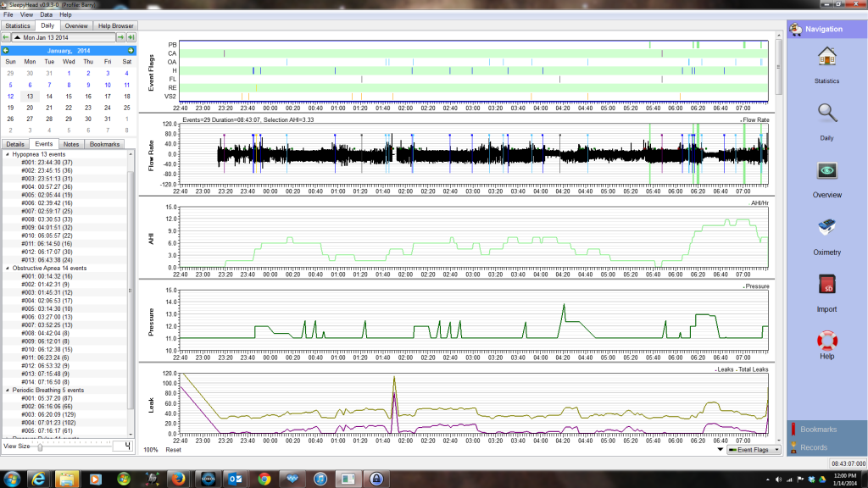Screen dimensions: 868x488
Task: Open Records in the Navigation panel
Action: (x=814, y=447)
